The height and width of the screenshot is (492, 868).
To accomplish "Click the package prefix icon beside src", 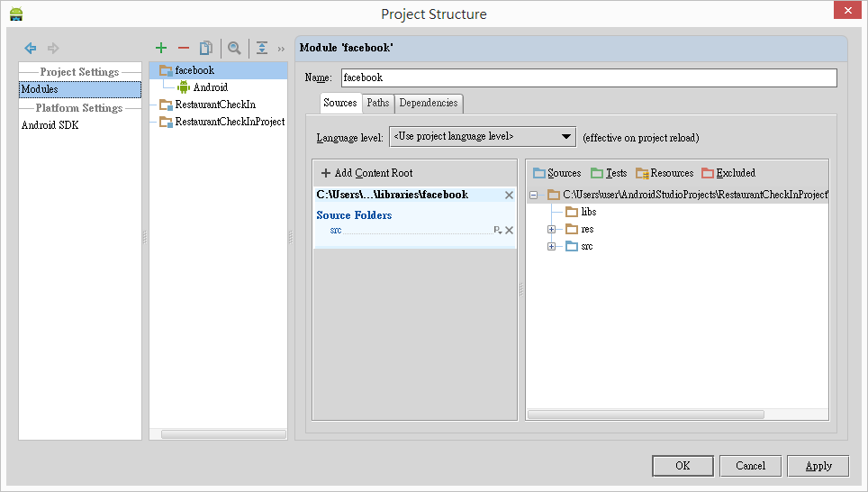I will (x=497, y=231).
